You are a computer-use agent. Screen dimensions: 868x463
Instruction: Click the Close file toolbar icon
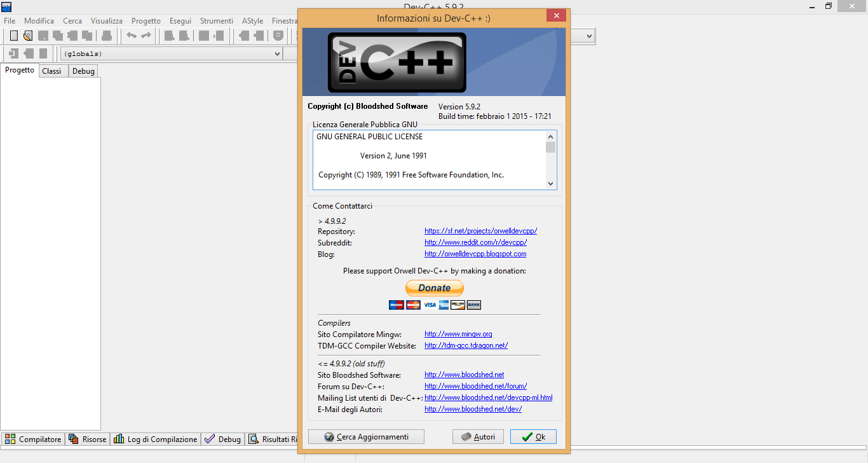72,36
